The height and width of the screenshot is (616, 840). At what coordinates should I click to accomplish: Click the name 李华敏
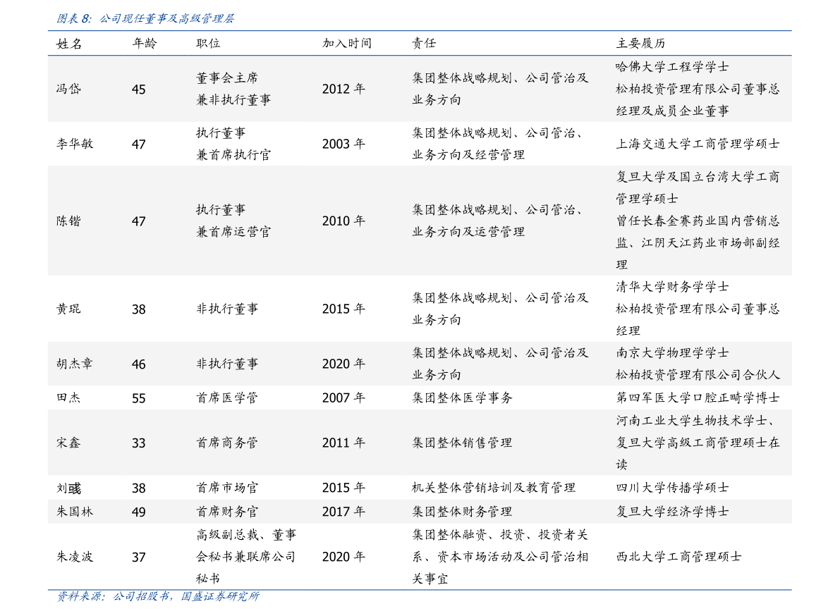click(75, 144)
